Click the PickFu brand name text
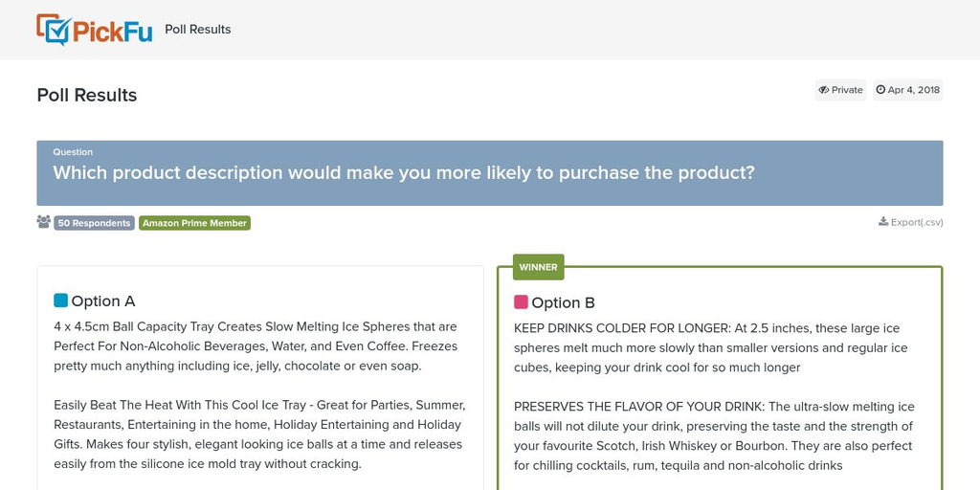The height and width of the screenshot is (490, 980). 112,30
